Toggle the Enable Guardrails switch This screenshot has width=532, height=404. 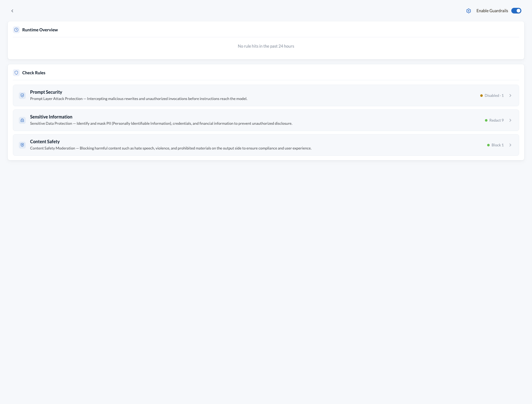[x=516, y=11]
